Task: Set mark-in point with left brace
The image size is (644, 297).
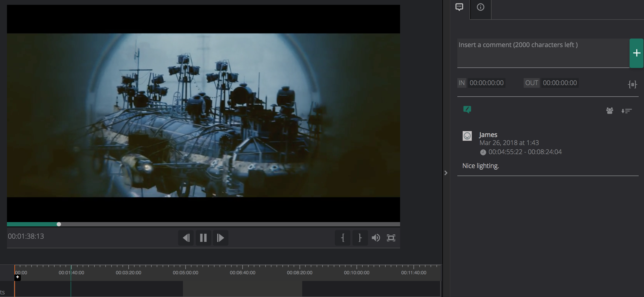Action: (x=343, y=238)
